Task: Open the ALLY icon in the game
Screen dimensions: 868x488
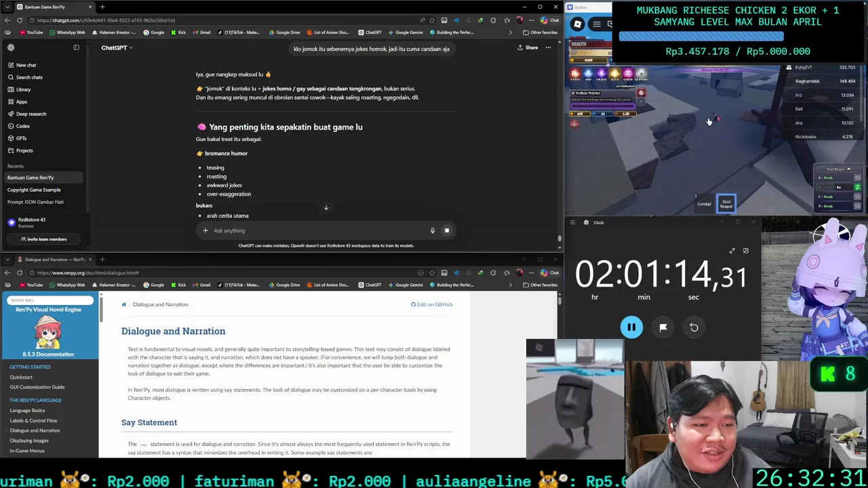Action: pos(614,73)
